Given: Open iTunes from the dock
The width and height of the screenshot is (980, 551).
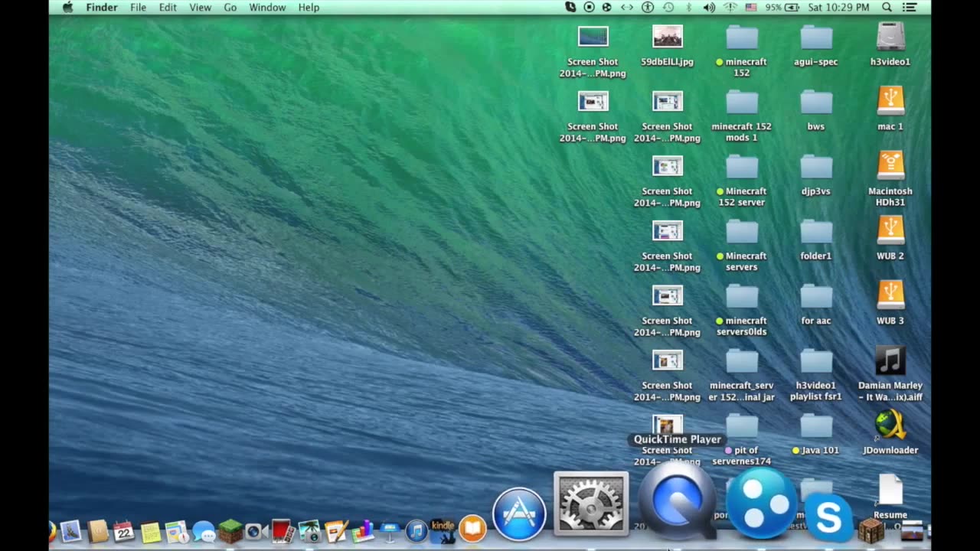Looking at the screenshot, I should point(416,530).
